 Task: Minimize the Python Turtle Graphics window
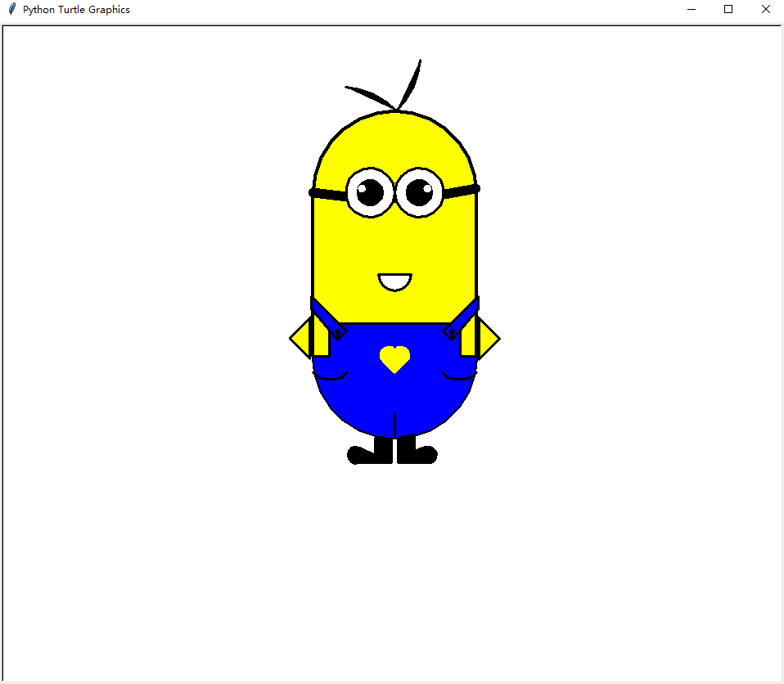(692, 9)
